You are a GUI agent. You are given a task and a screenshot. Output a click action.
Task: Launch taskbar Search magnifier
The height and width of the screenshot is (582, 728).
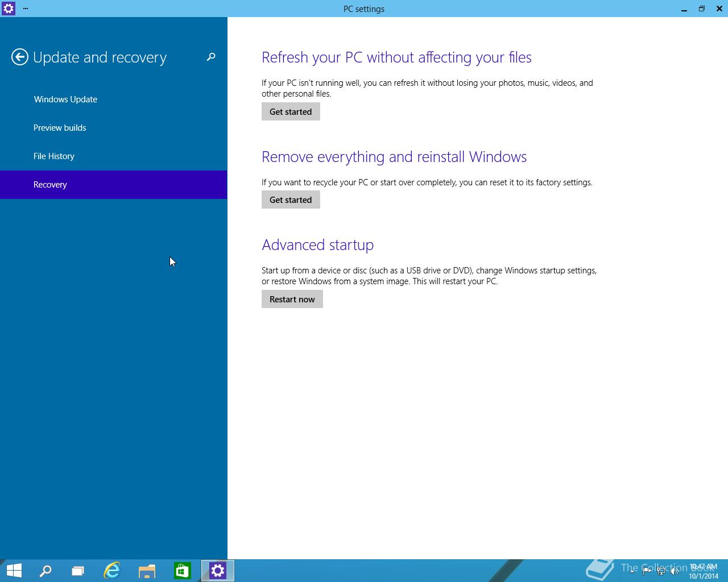point(45,571)
